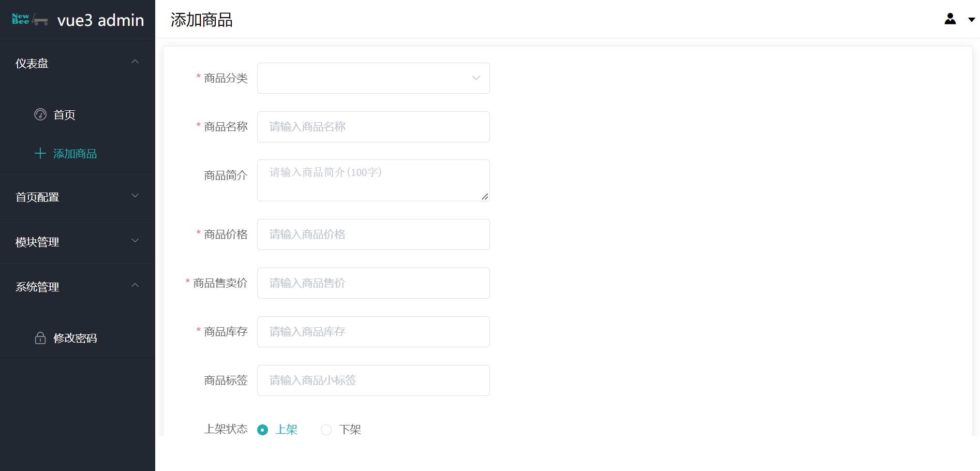
Task: Click the caret icon next to the avatar
Action: click(x=971, y=20)
